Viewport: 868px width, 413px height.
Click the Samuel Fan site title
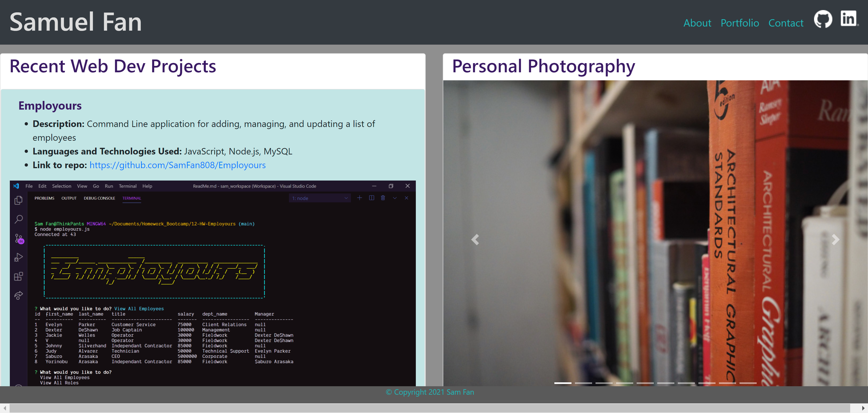76,22
